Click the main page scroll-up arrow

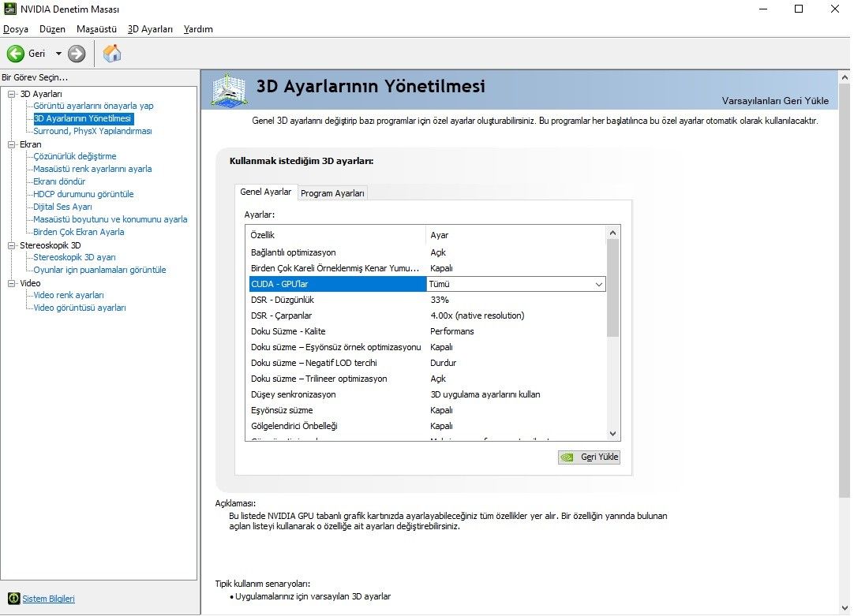click(845, 77)
